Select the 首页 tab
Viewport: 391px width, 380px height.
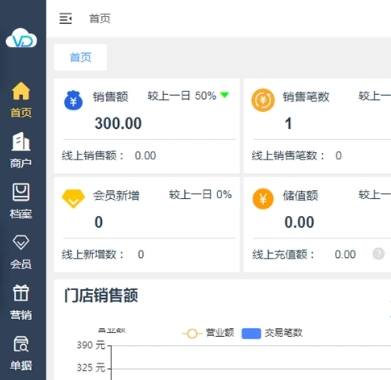[81, 57]
